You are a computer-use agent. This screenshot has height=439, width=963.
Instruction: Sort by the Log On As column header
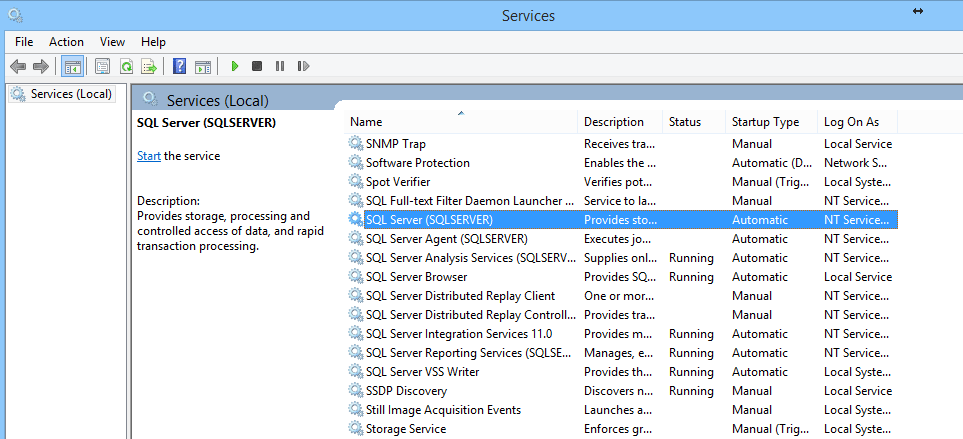(x=857, y=122)
